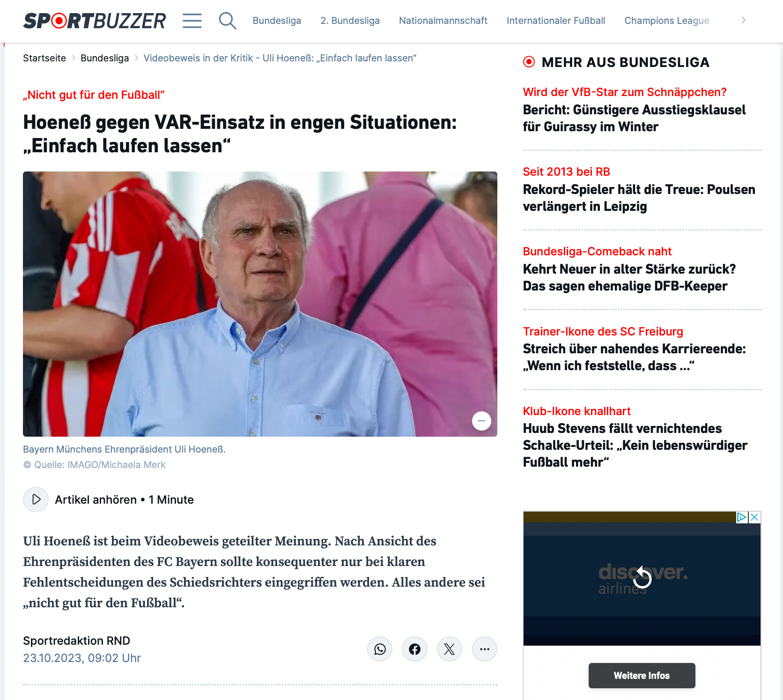The image size is (783, 700).
Task: Go to Startseite breadcrumb link
Action: 44,58
